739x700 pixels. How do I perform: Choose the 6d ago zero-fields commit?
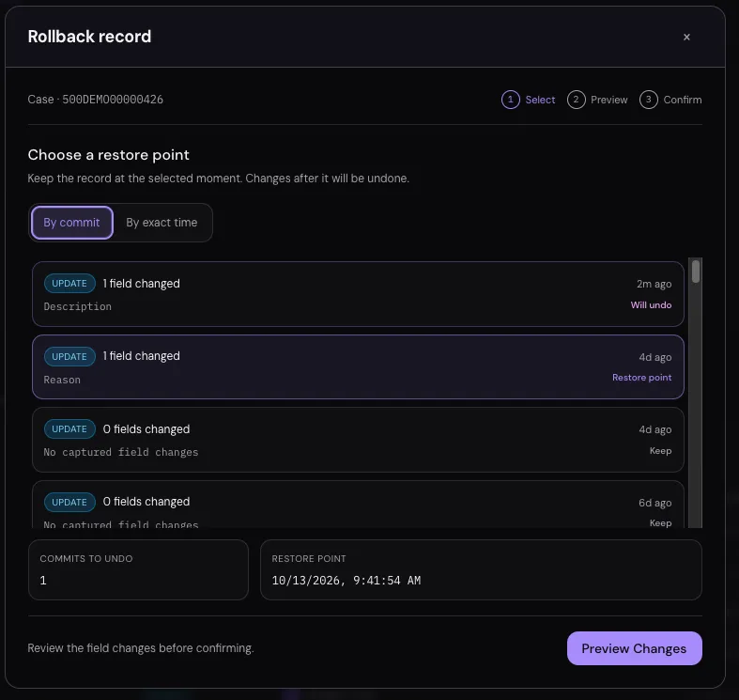point(358,505)
